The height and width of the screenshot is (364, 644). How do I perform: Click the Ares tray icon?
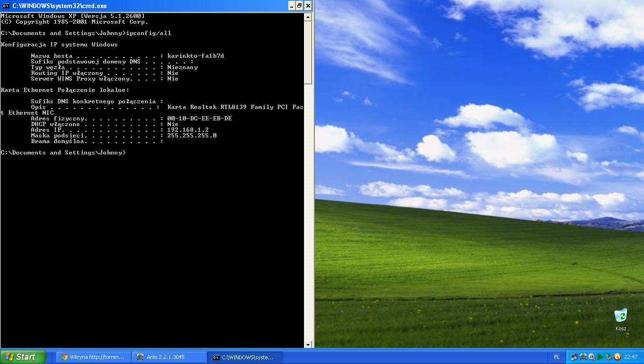[583, 357]
